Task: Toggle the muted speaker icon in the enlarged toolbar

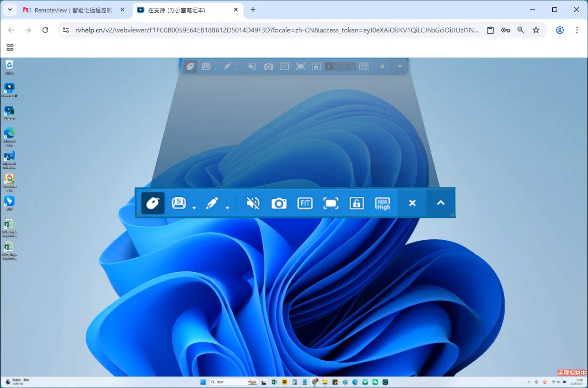Action: (x=253, y=204)
